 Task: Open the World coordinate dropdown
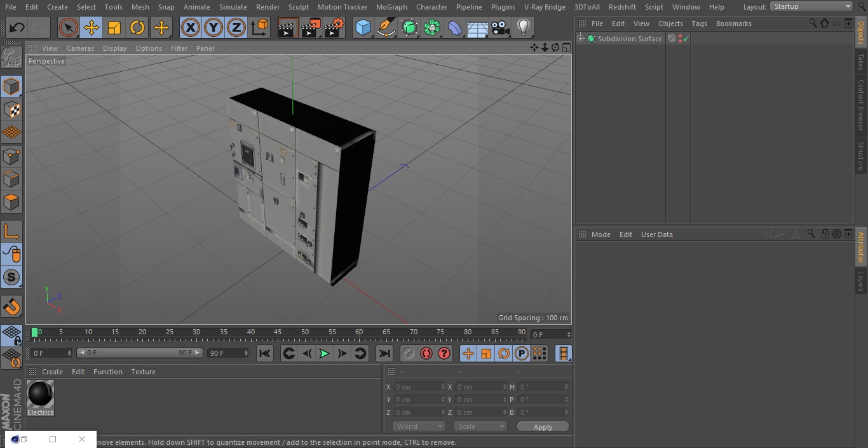418,426
